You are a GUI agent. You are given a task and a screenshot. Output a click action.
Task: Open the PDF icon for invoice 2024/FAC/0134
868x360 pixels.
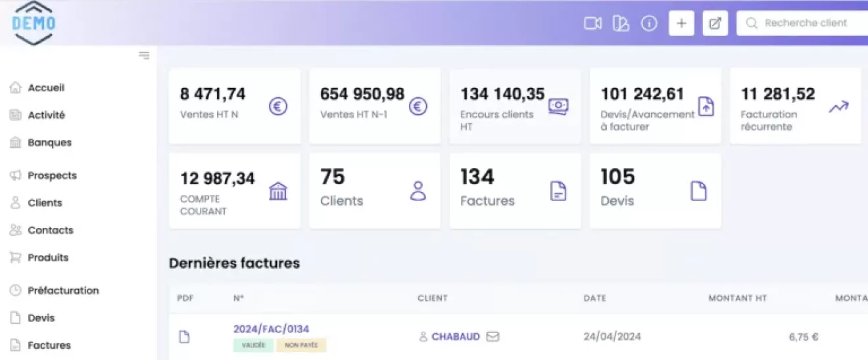[185, 337]
